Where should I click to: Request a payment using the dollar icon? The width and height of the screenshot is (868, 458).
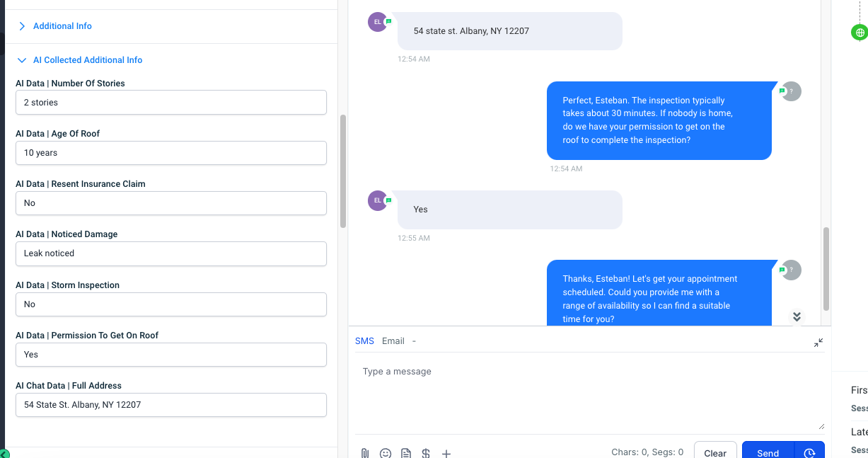click(x=426, y=453)
